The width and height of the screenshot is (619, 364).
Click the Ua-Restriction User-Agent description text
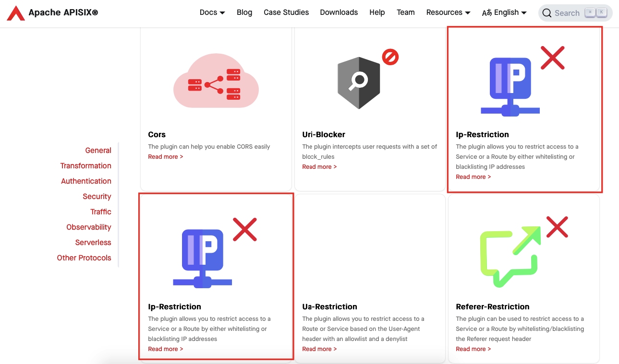point(363,329)
